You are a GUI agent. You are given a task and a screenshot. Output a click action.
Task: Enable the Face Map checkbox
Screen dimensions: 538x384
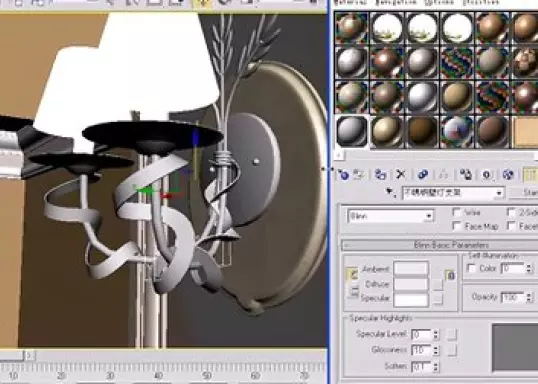(457, 226)
